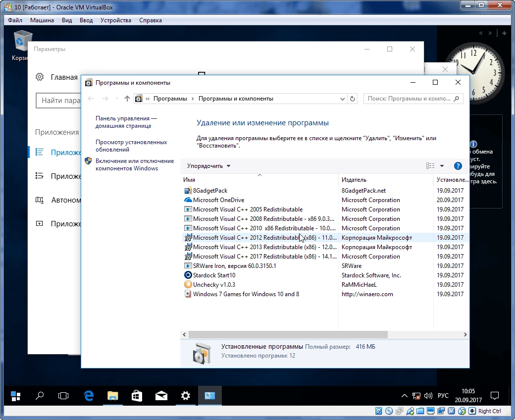Open Recycle Bin on the desktop
The width and height of the screenshot is (515, 420).
22,46
